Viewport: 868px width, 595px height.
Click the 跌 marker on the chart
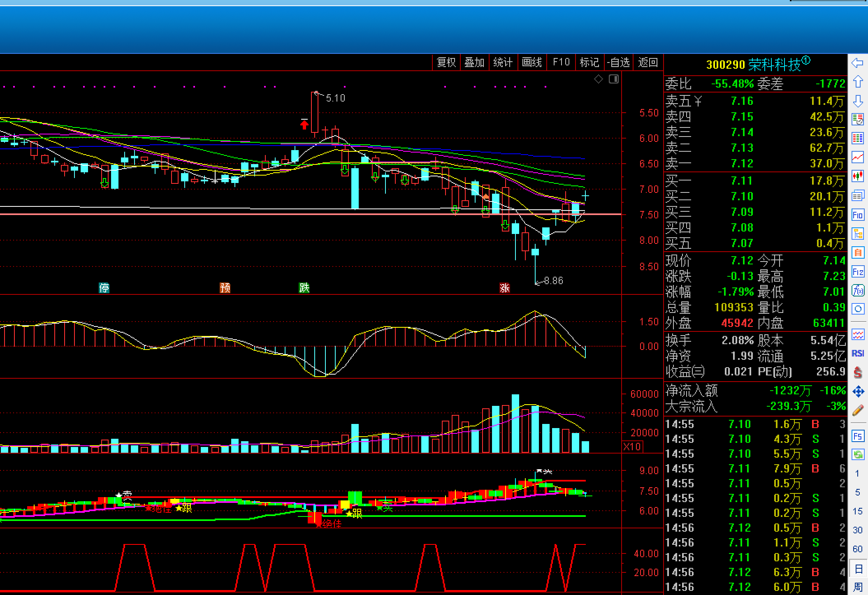click(304, 288)
